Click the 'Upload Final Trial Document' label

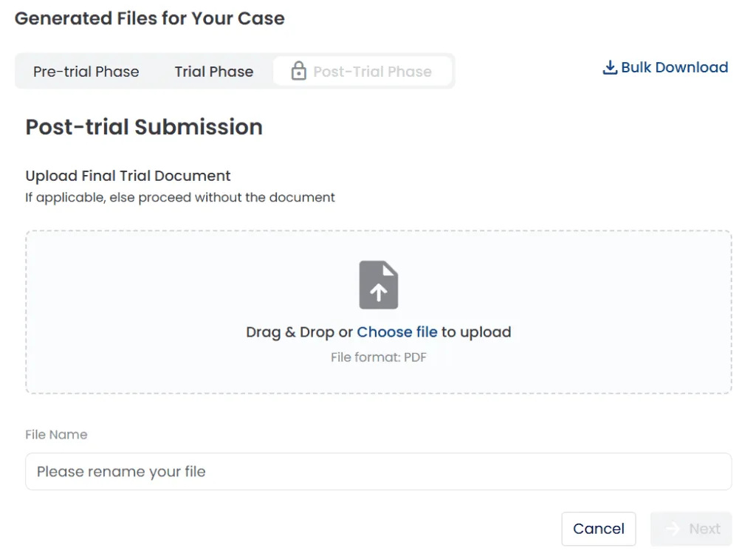pos(128,176)
